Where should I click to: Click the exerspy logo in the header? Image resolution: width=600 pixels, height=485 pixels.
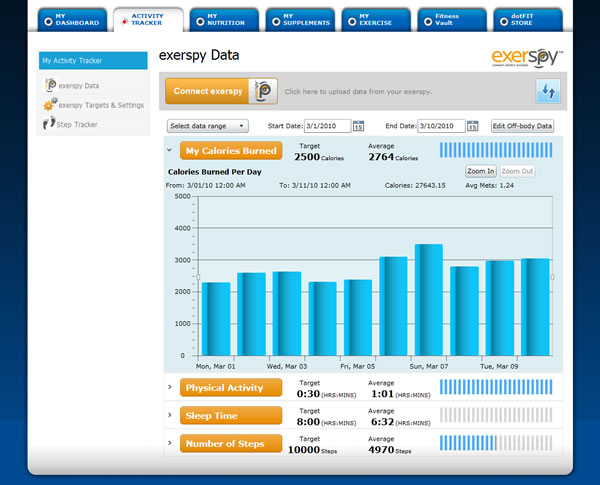(526, 57)
